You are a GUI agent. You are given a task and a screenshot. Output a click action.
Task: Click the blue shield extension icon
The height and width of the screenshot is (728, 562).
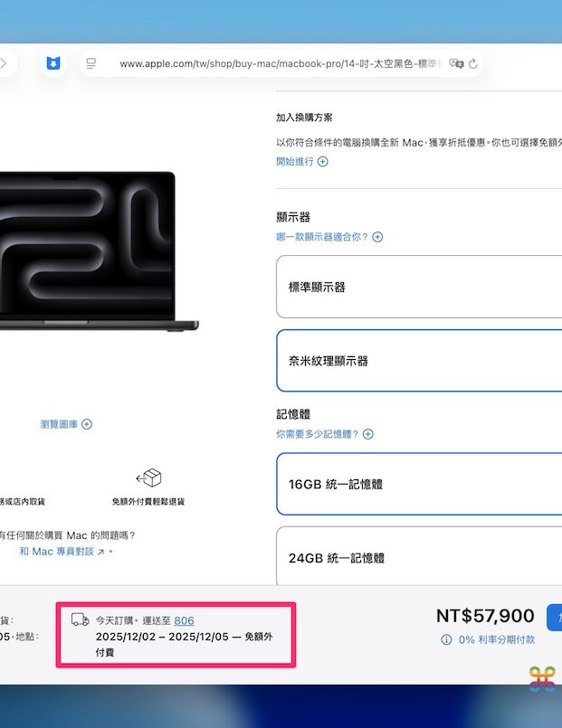click(x=53, y=64)
